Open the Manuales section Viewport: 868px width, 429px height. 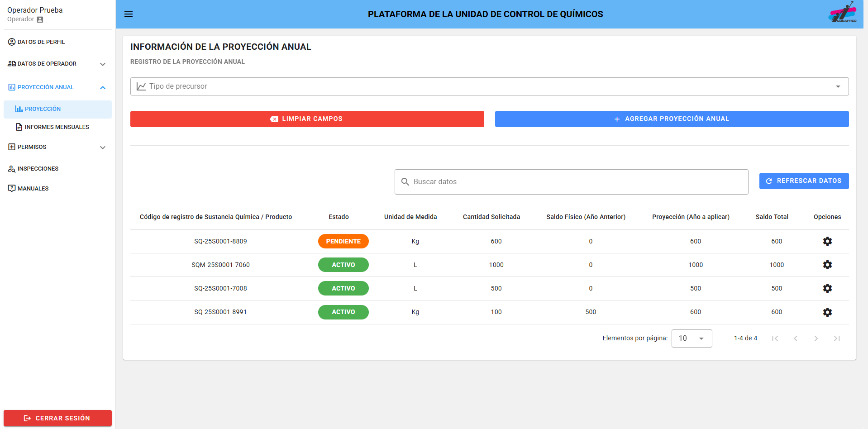click(x=33, y=189)
